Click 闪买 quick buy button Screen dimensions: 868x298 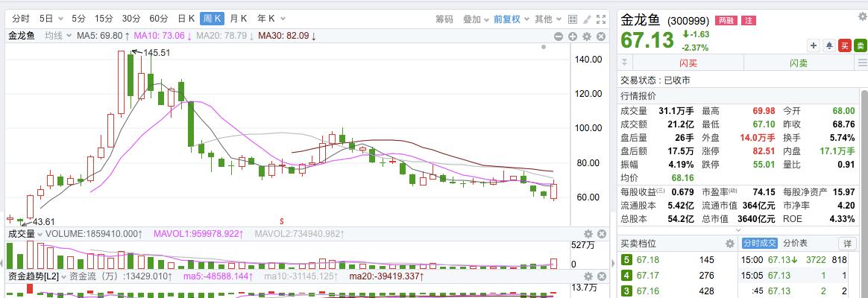pyautogui.click(x=688, y=63)
